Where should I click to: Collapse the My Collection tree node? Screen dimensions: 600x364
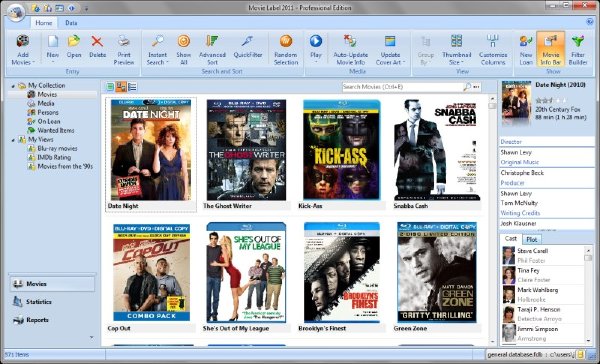pyautogui.click(x=13, y=86)
